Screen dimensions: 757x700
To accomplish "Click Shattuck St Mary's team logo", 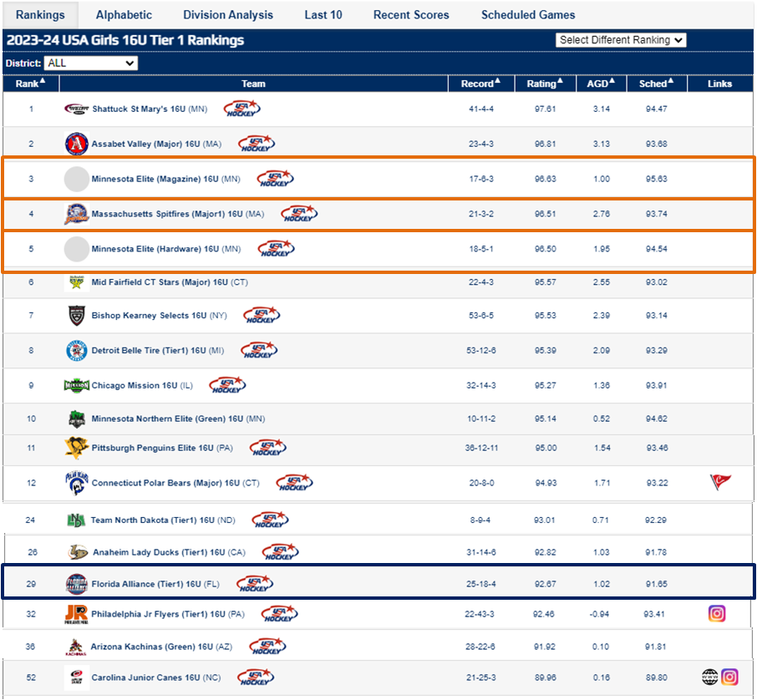I will coord(76,109).
